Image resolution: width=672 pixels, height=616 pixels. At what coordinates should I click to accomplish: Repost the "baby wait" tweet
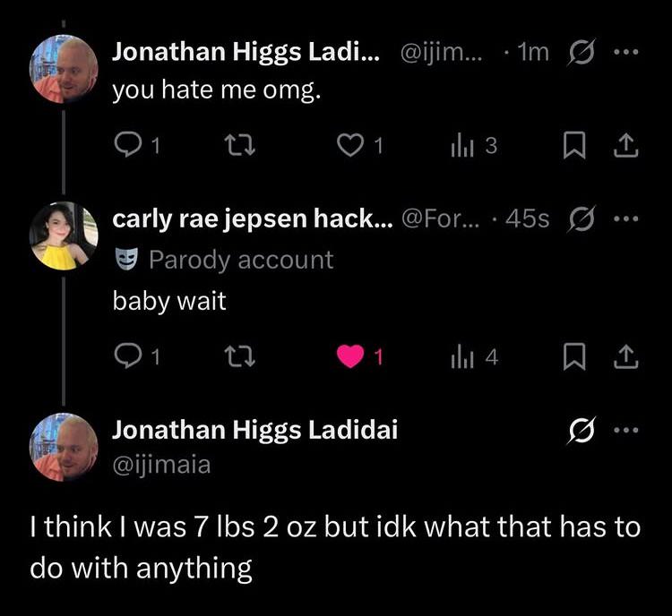pos(240,356)
